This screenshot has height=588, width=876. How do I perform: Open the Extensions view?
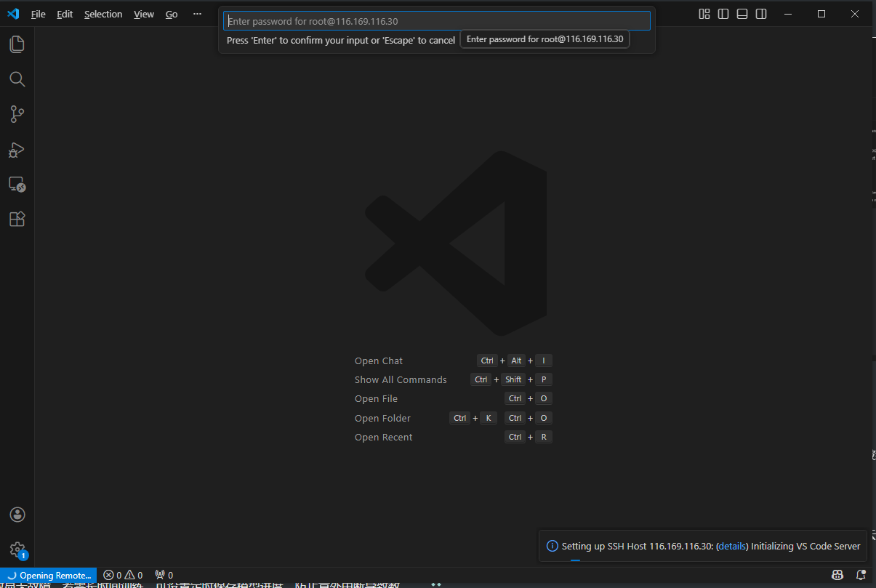point(17,220)
